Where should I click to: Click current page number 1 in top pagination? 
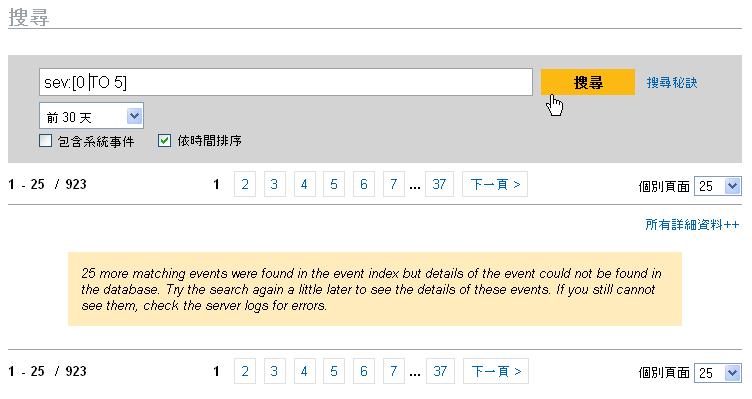coord(216,184)
